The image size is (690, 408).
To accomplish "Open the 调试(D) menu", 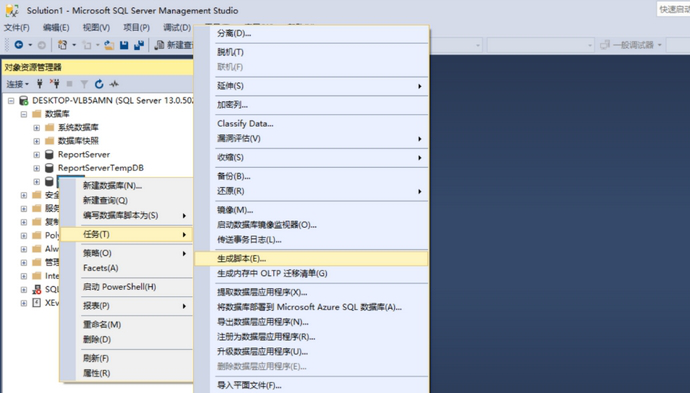I will pos(177,28).
